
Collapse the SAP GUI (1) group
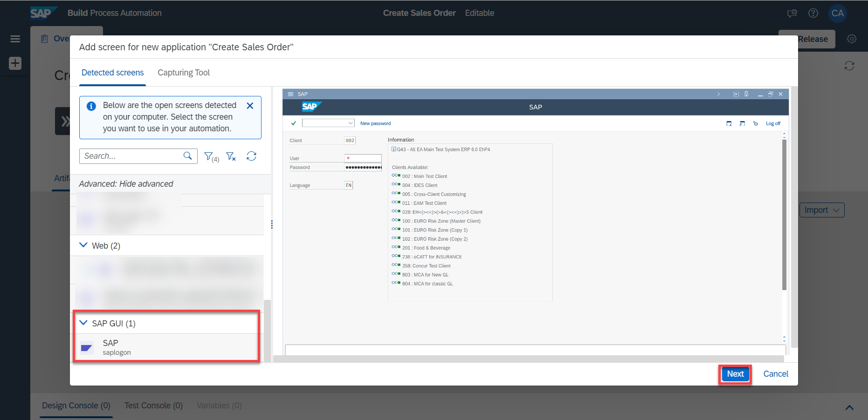tap(83, 323)
